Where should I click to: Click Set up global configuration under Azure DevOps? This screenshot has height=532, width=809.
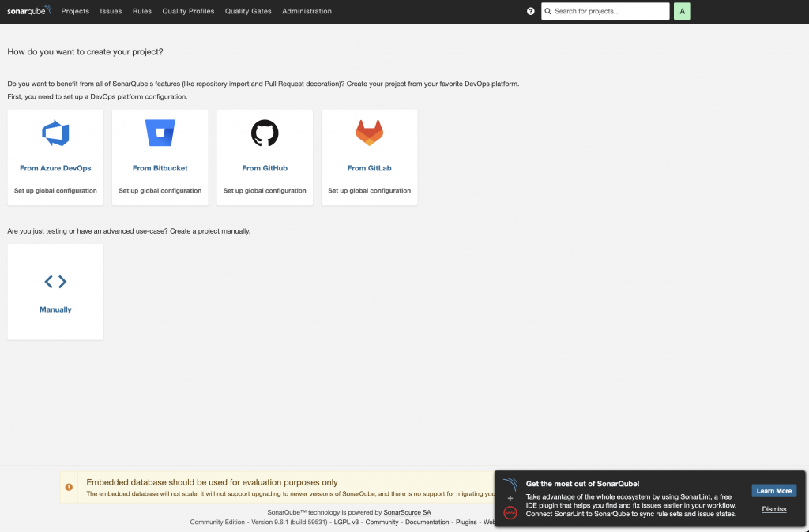tap(55, 191)
